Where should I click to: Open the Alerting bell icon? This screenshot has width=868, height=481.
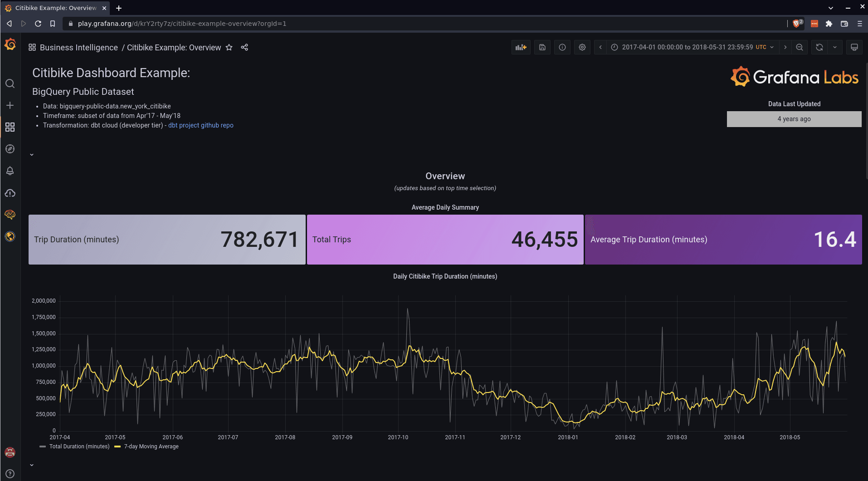click(10, 171)
